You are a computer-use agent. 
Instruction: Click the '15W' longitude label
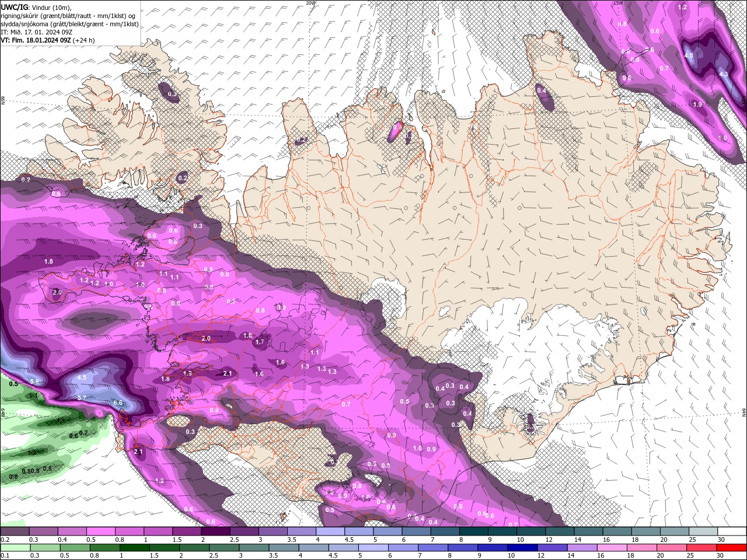[x=619, y=3]
